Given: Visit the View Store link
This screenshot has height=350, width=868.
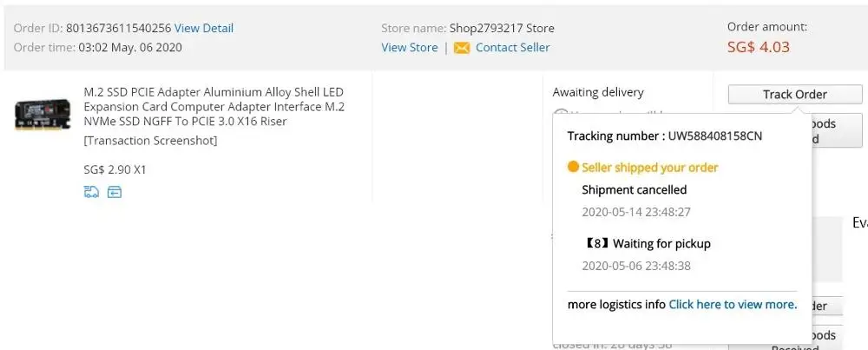Looking at the screenshot, I should point(410,48).
